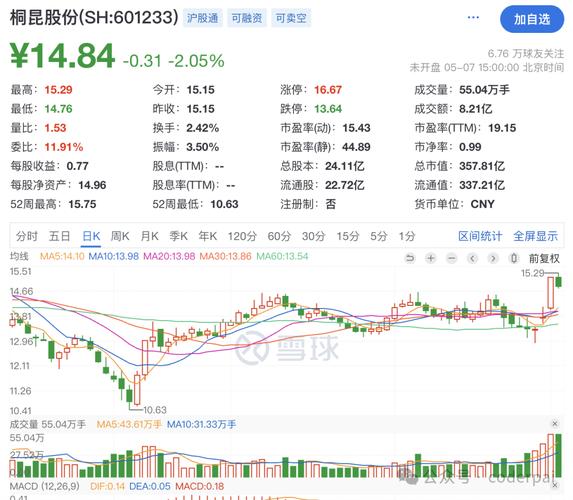Open 区间统计 range statistics

pyautogui.click(x=480, y=236)
